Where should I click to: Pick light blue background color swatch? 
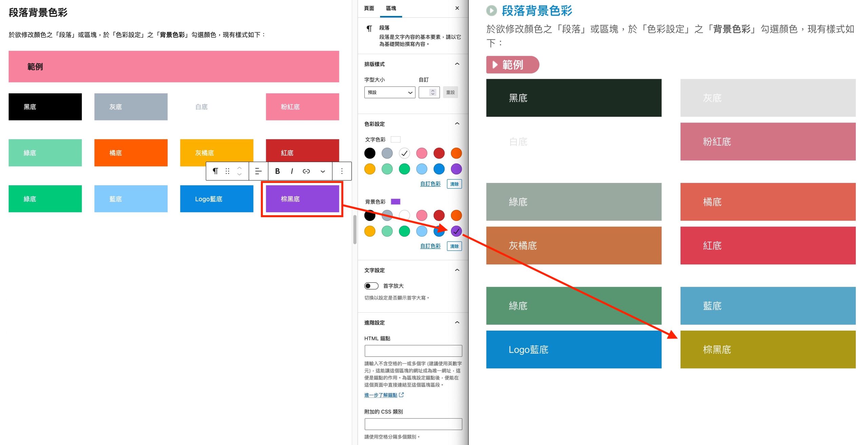(x=422, y=231)
